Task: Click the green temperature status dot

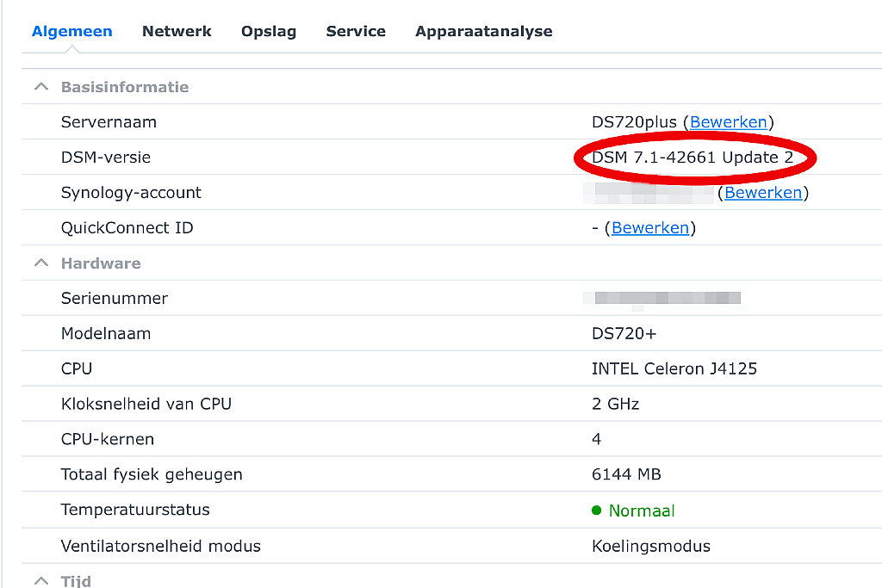Action: tap(597, 511)
